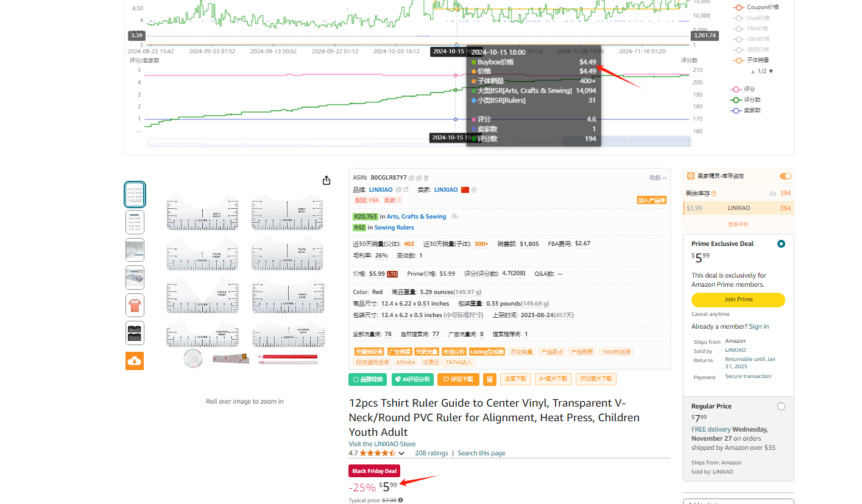Go to next legend page arrow

[x=771, y=71]
